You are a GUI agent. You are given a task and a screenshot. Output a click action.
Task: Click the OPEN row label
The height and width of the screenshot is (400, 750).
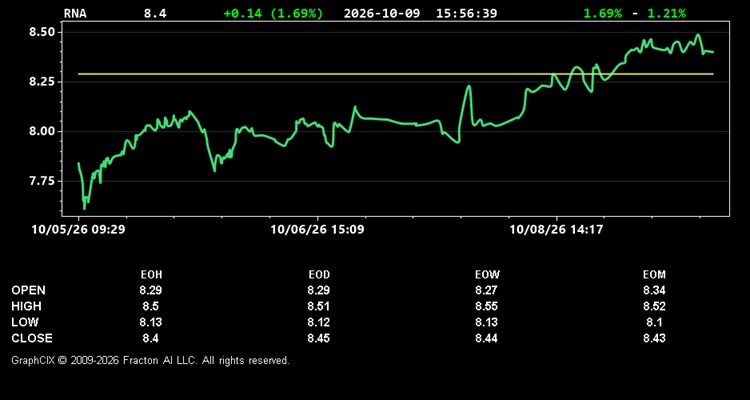tap(29, 290)
